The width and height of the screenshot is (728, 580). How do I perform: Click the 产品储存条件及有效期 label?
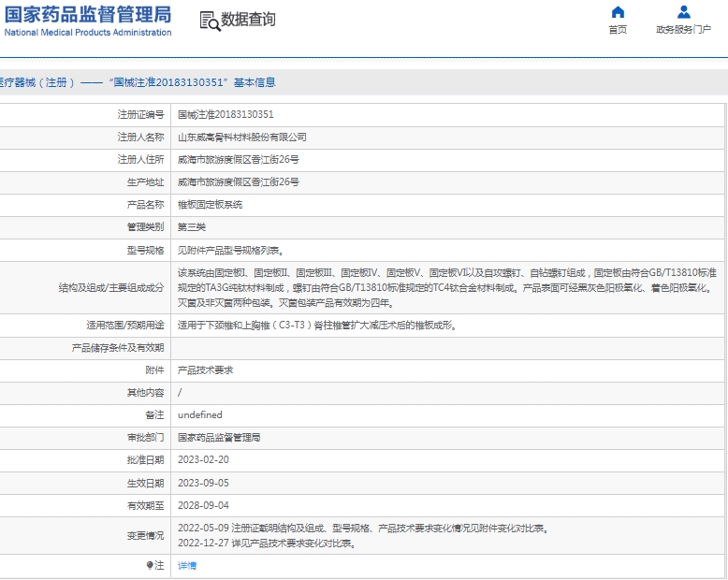118,348
